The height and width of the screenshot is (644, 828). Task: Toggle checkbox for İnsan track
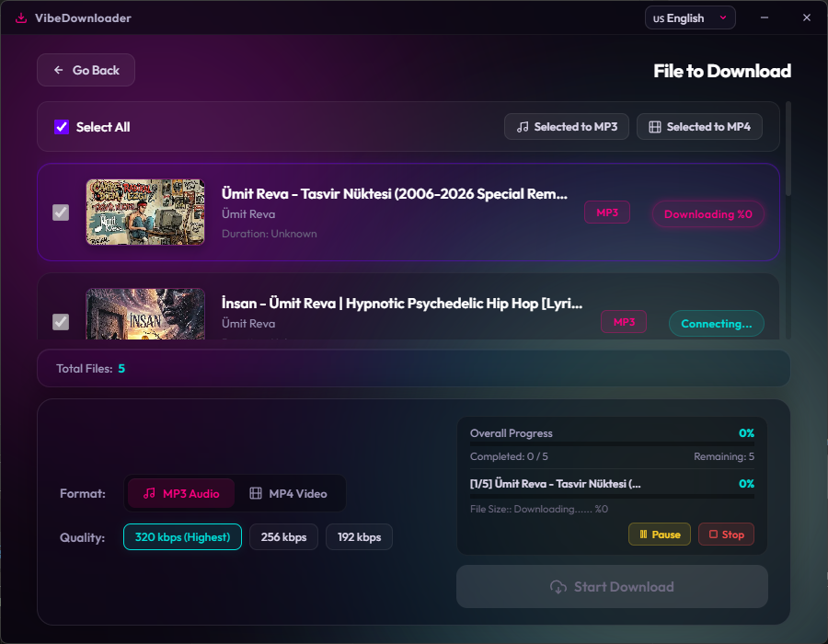(61, 322)
